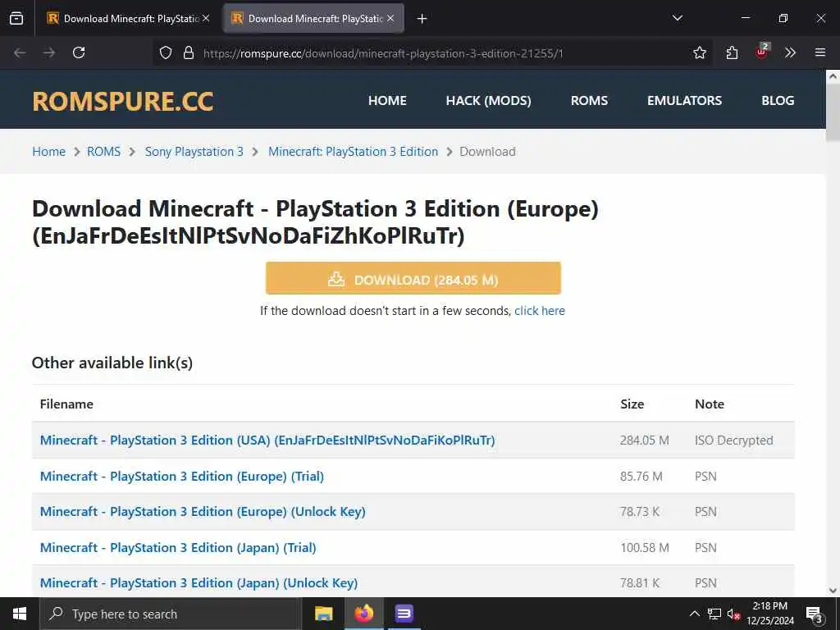Click the vertical scrollbar thumb
The image size is (840, 630).
point(833,112)
